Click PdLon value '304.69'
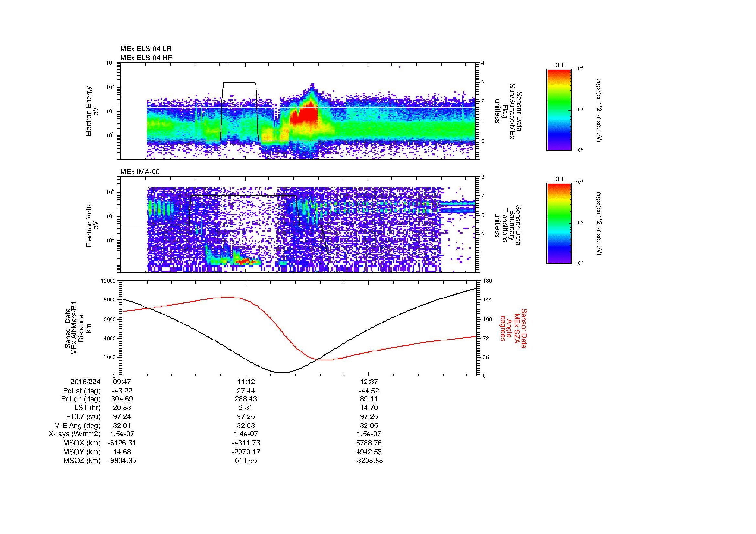This screenshot has width=756, height=534. (122, 399)
